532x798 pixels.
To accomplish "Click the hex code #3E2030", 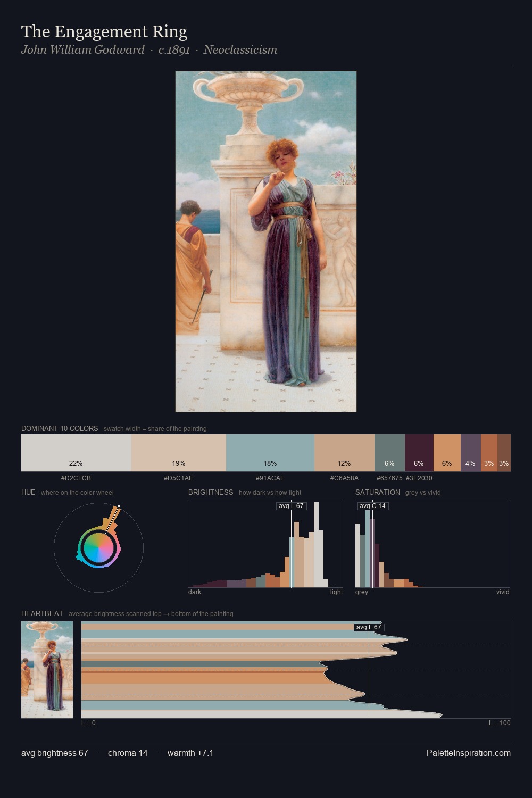I will (419, 478).
